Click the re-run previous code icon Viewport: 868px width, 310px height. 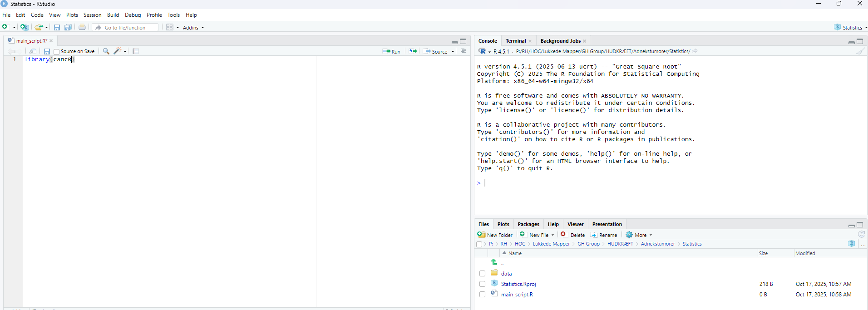pyautogui.click(x=413, y=51)
